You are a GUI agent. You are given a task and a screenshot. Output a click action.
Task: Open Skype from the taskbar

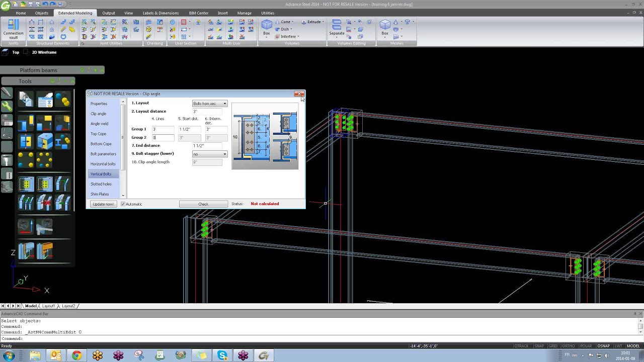[222, 355]
